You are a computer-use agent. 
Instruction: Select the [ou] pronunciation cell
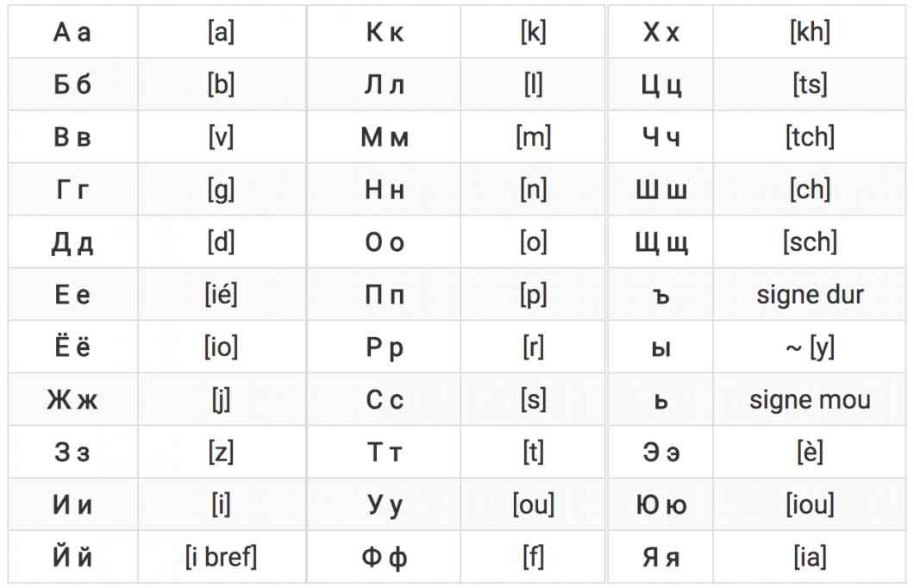534,504
